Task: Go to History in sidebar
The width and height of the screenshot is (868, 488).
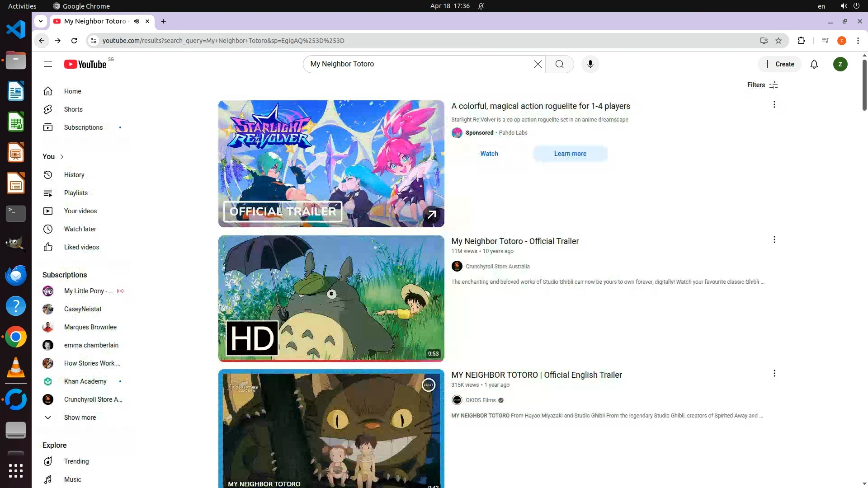Action: click(74, 175)
